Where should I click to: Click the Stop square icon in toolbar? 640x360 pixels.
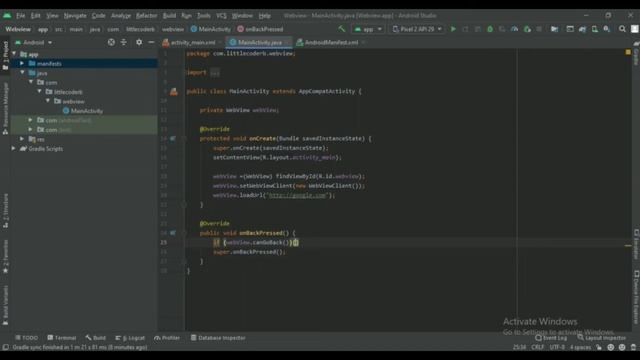[x=539, y=29]
